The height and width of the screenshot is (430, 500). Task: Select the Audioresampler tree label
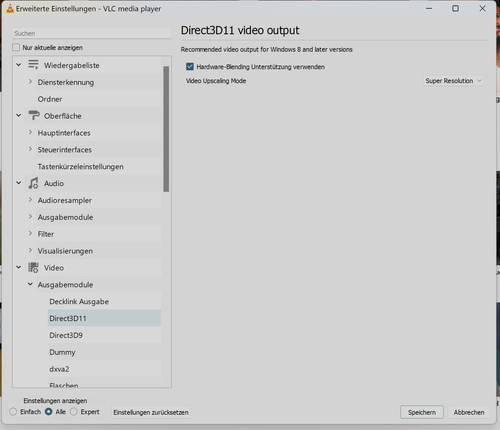pos(65,200)
